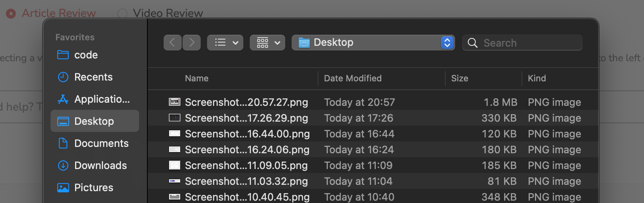Viewport: 644px width, 203px height.
Task: Select the Video Review radio button
Action: (x=122, y=13)
